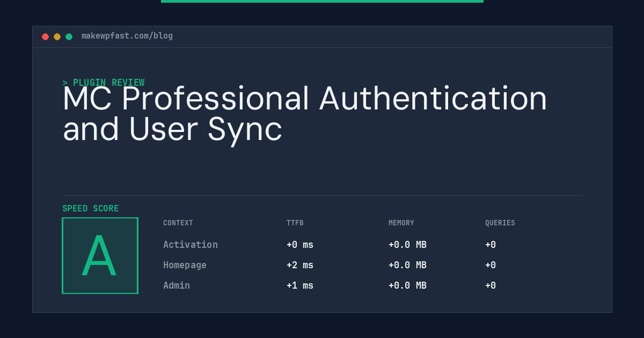Viewport: 644px width, 338px height.
Task: Click Activation TTFB value +0 ms
Action: [300, 245]
